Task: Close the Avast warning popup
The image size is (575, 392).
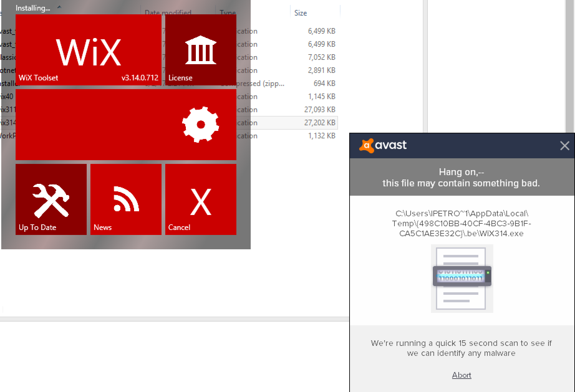Action: (x=565, y=145)
